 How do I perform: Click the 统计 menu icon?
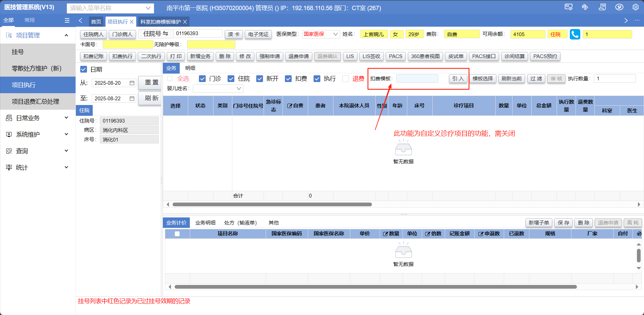coord(9,167)
